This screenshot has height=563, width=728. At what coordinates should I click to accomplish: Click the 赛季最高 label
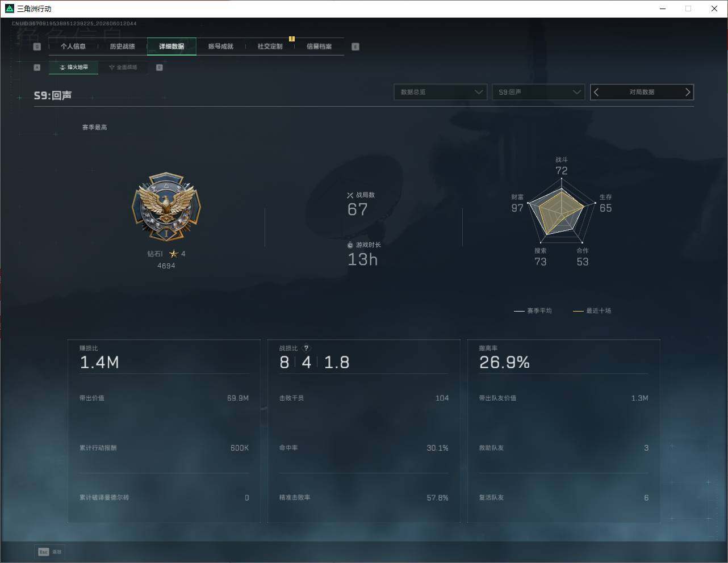(x=94, y=128)
